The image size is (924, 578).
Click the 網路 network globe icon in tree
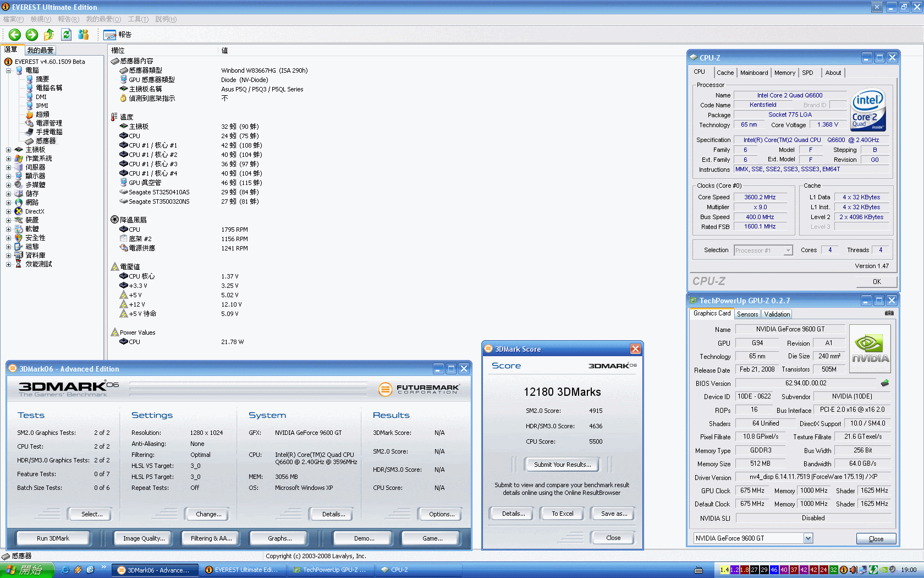19,203
